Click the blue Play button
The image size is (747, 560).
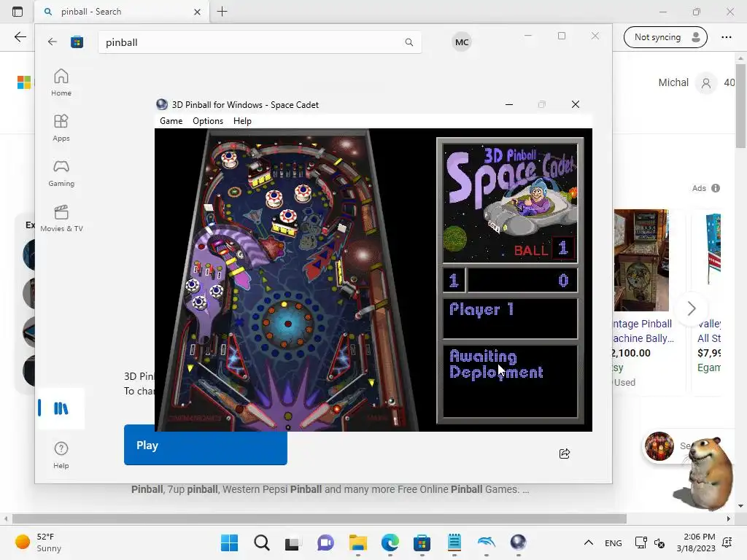click(205, 445)
